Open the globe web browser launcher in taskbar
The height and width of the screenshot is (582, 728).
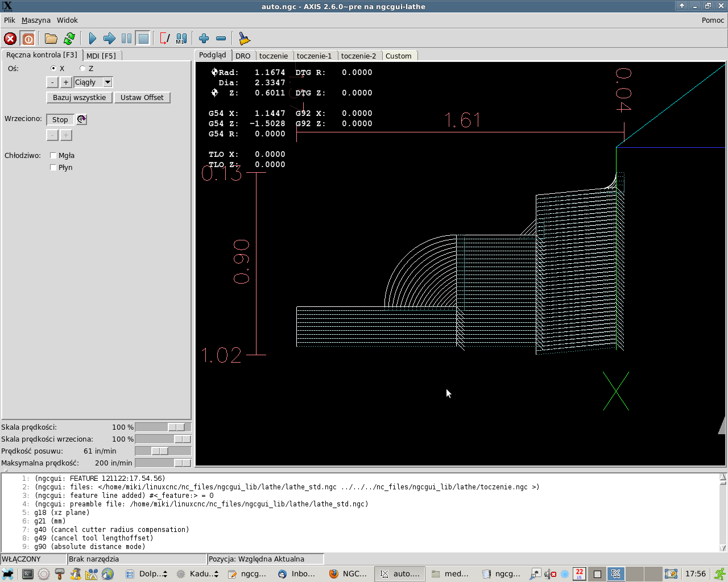[x=107, y=574]
